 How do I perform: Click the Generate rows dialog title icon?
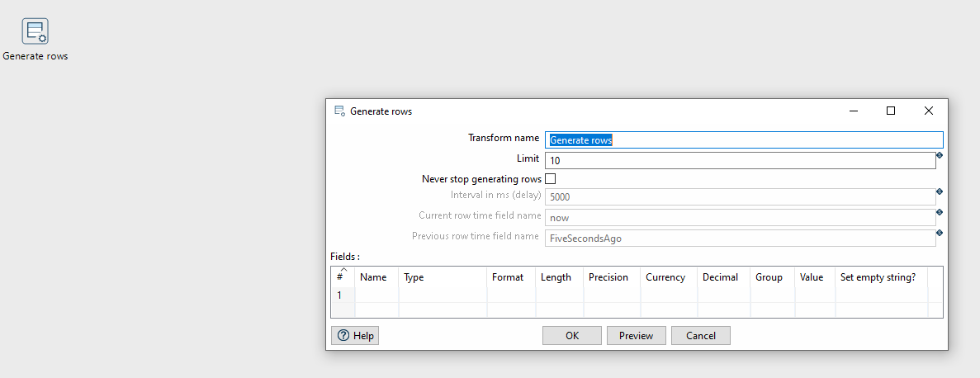pyautogui.click(x=340, y=111)
